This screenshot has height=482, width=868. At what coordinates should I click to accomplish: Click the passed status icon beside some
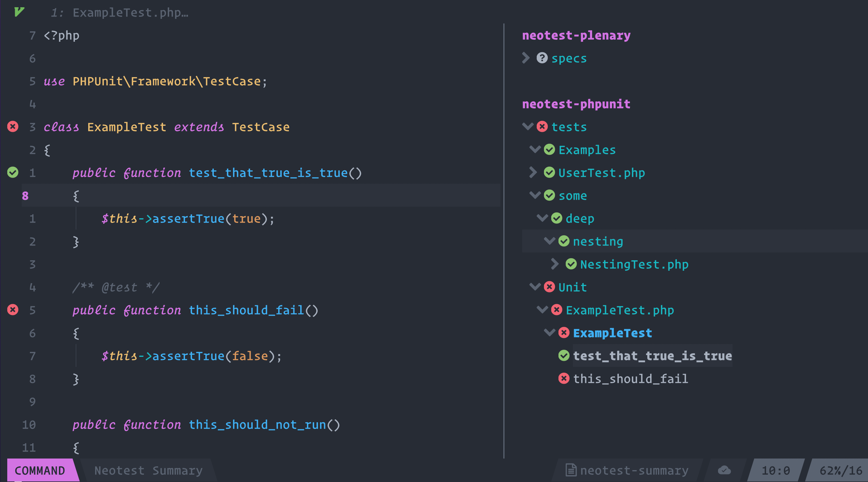(x=549, y=195)
